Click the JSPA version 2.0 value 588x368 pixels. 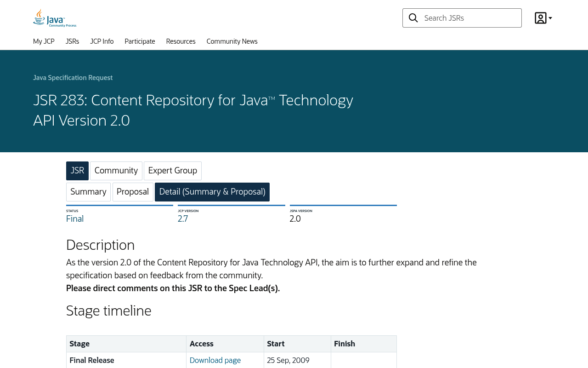(295, 219)
